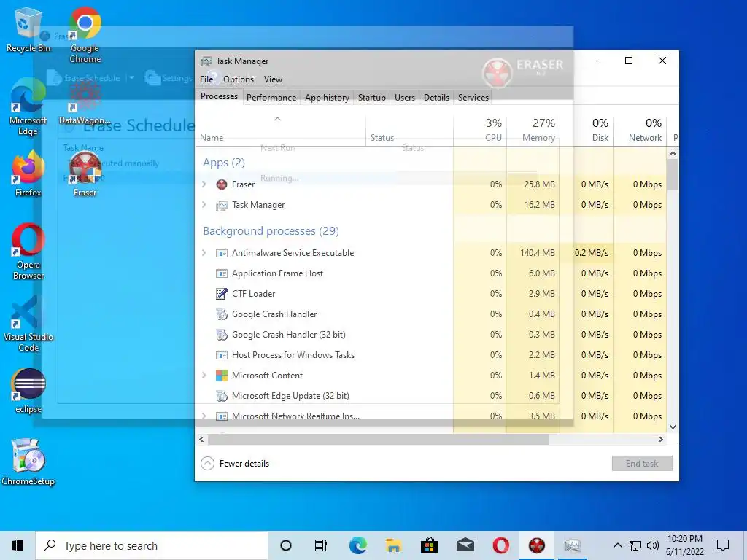Switch to the Services tab
The width and height of the screenshot is (747, 560).
pos(473,98)
